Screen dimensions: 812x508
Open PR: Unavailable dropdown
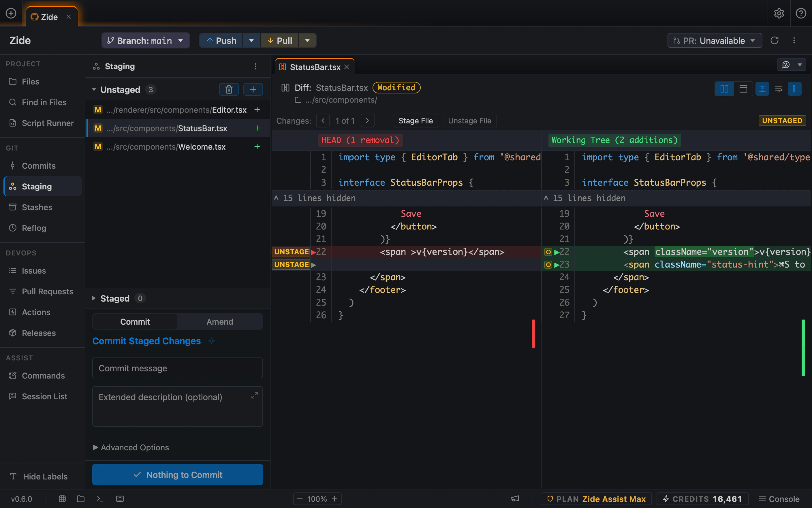pos(714,41)
